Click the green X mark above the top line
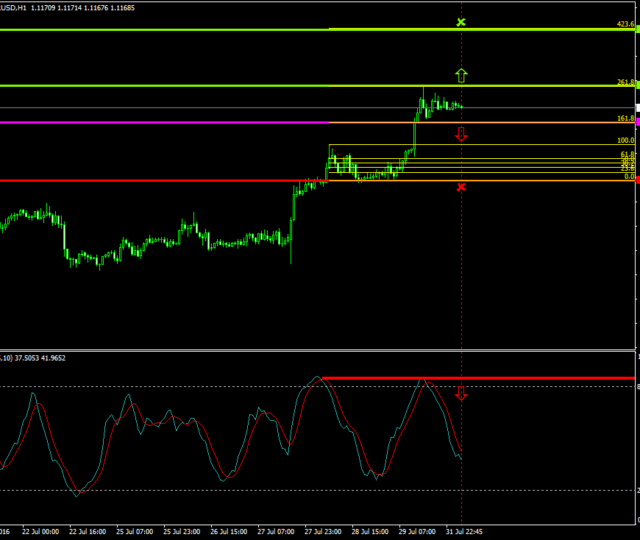 pos(460,21)
